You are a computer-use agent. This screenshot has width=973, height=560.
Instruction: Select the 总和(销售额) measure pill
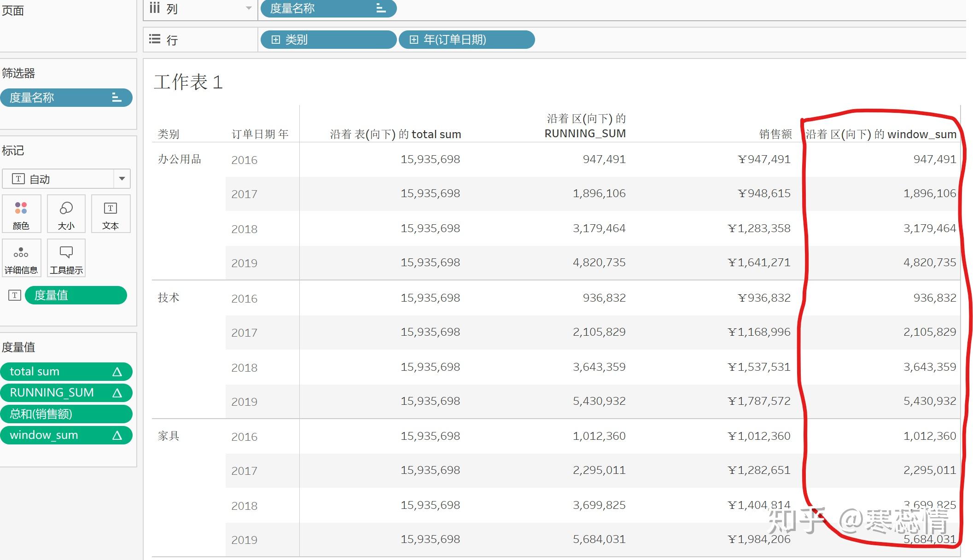coord(66,414)
